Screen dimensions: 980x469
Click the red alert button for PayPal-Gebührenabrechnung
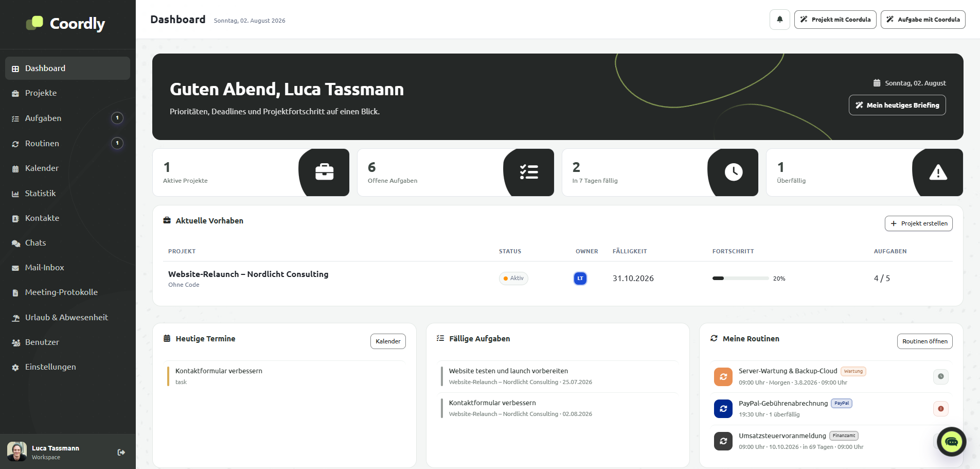[x=941, y=409]
